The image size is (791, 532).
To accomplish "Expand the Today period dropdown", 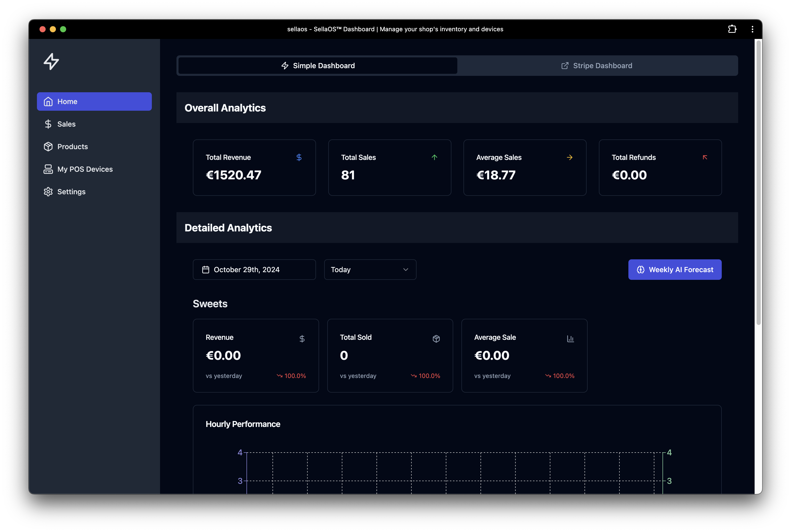I will (370, 270).
